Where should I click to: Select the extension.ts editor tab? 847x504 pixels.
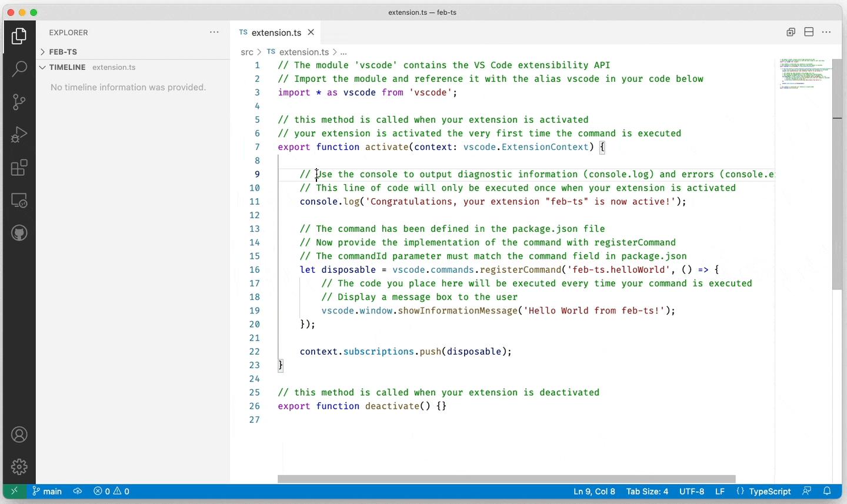pyautogui.click(x=276, y=32)
